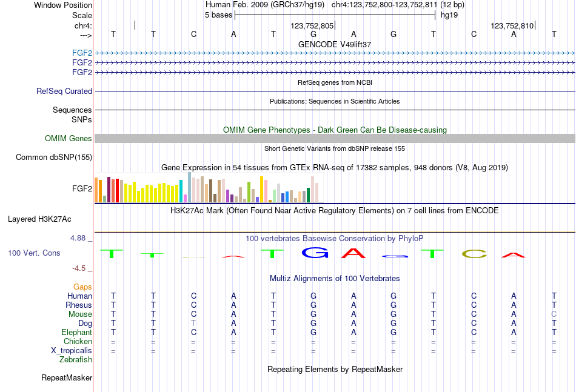Click the faded gray T in Dog row
The height and width of the screenshot is (392, 576).
pos(193,324)
